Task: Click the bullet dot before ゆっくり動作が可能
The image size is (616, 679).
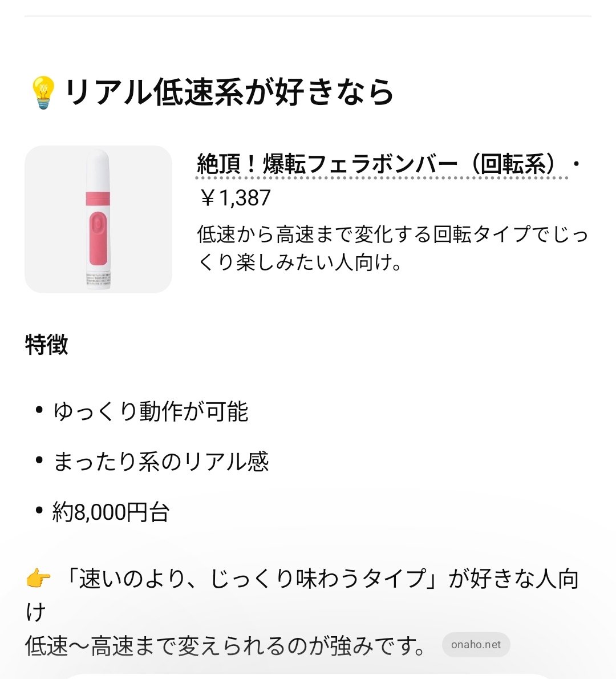Action: [x=39, y=410]
